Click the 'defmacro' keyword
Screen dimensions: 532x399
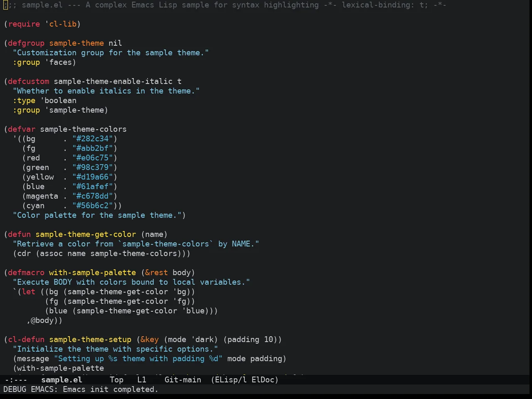coord(26,273)
